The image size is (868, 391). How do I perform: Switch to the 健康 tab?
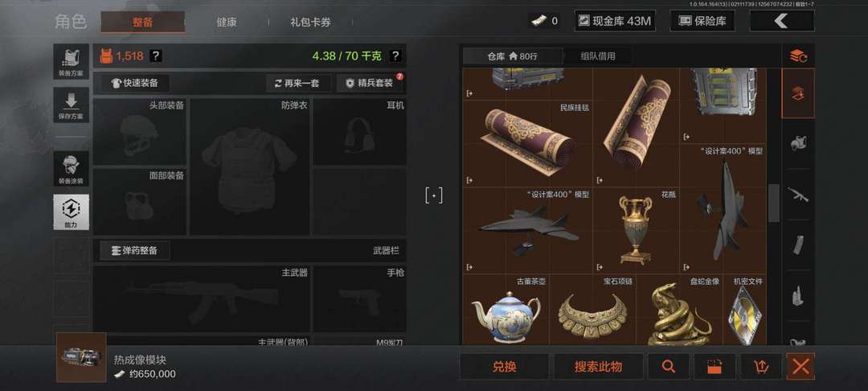click(x=227, y=23)
